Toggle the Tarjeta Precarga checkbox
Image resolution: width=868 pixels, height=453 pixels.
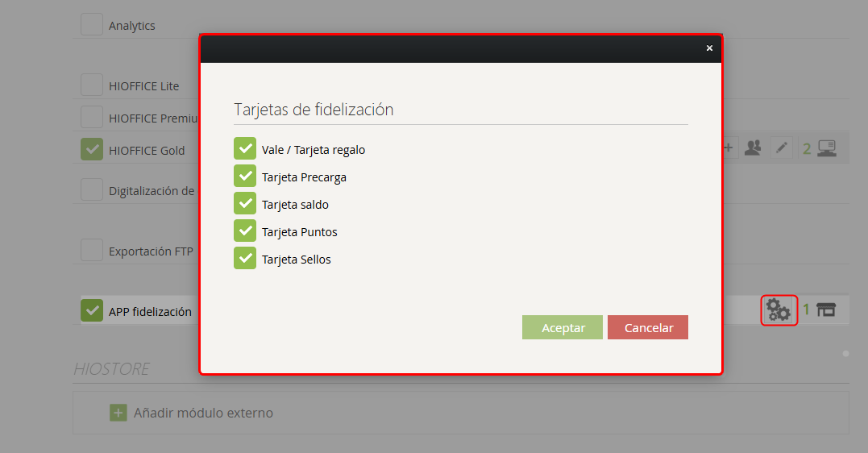(245, 176)
